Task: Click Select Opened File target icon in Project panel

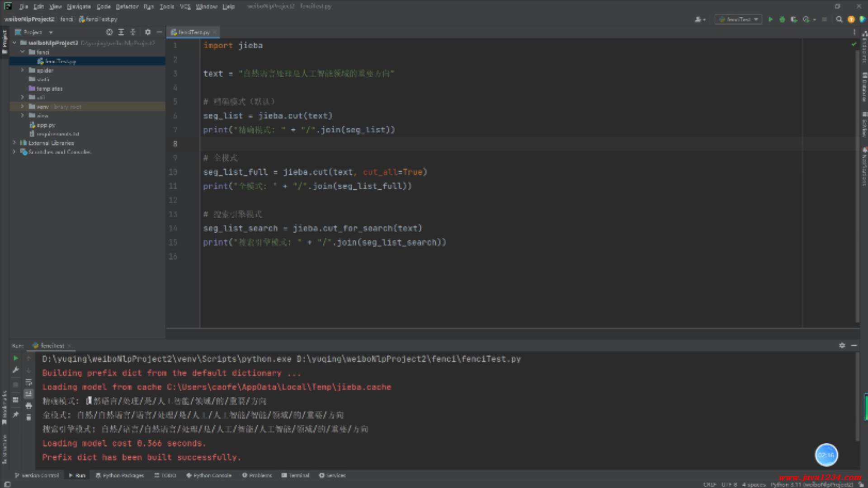Action: (x=109, y=32)
